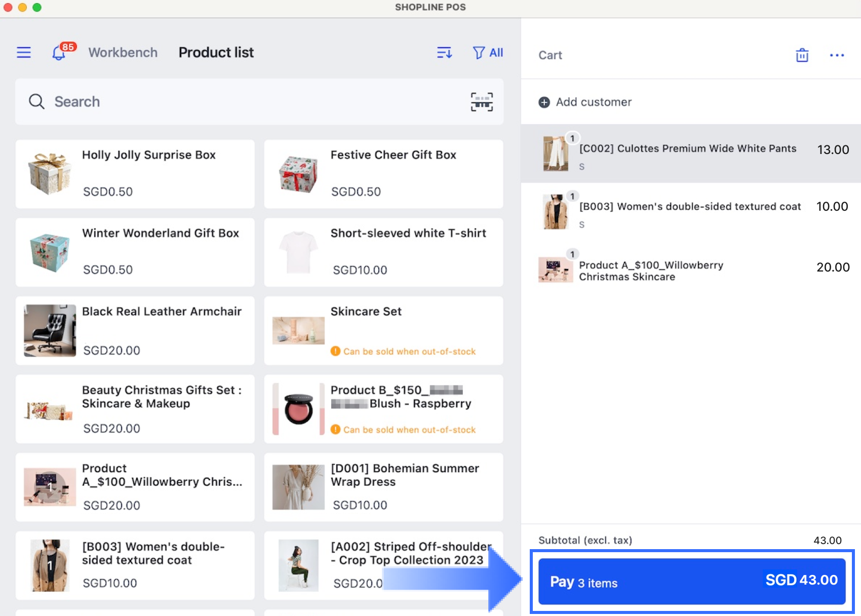Click Culottes cart item thumbnail
The image size is (861, 616).
pyautogui.click(x=556, y=153)
